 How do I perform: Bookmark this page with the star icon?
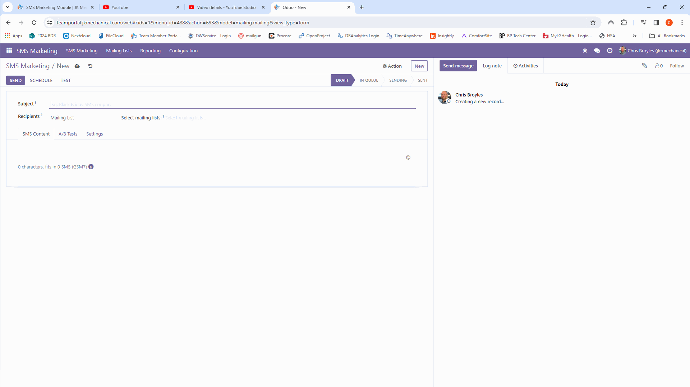tap(593, 22)
